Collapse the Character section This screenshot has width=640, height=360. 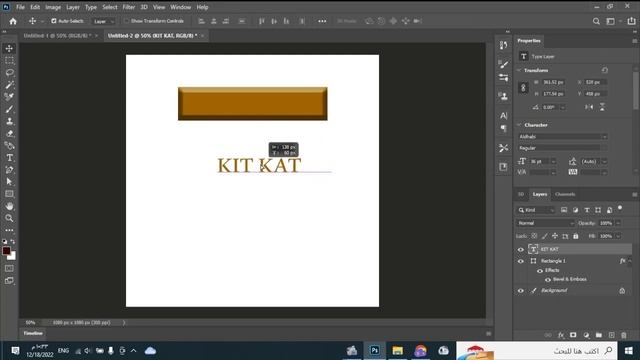point(519,125)
